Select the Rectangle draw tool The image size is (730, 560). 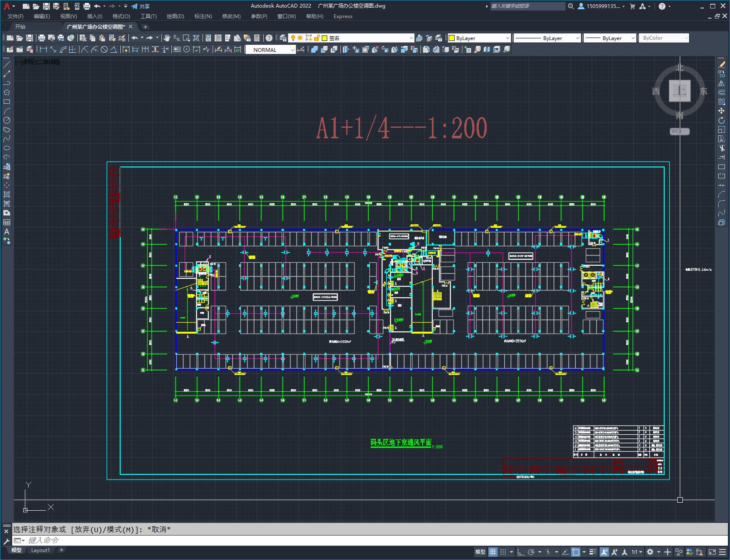point(7,102)
